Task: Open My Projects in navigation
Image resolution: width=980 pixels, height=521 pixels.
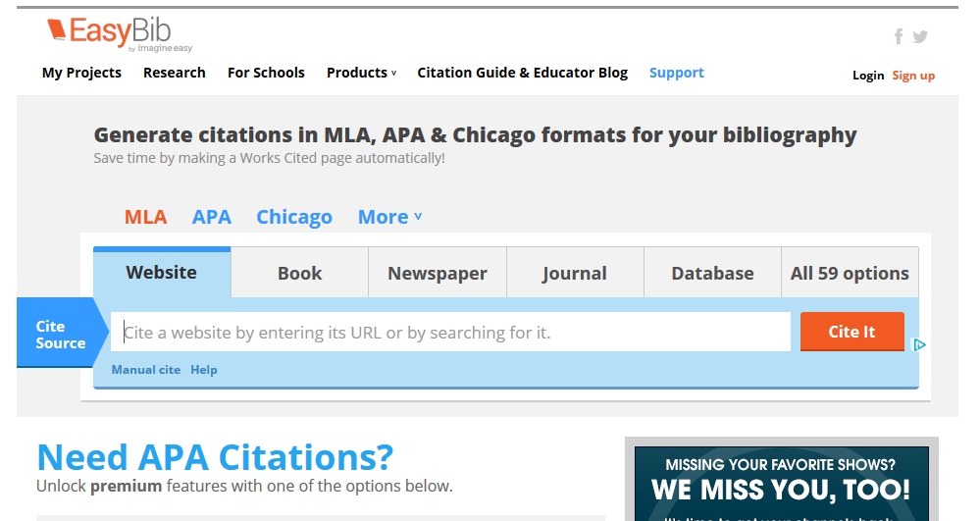Action: click(x=81, y=73)
